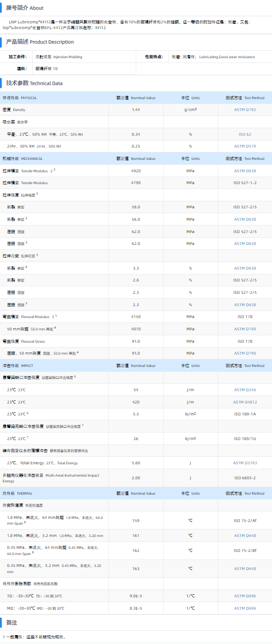The image size is (272, 644).
Task: Open the ASTM D4812 test method link
Action: tap(245, 402)
